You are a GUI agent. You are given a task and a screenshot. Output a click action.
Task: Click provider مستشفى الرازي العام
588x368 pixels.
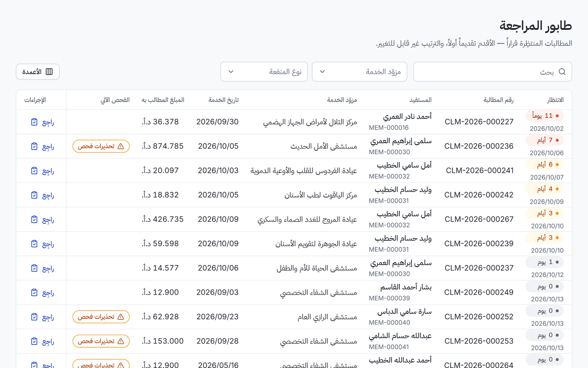[327, 317]
